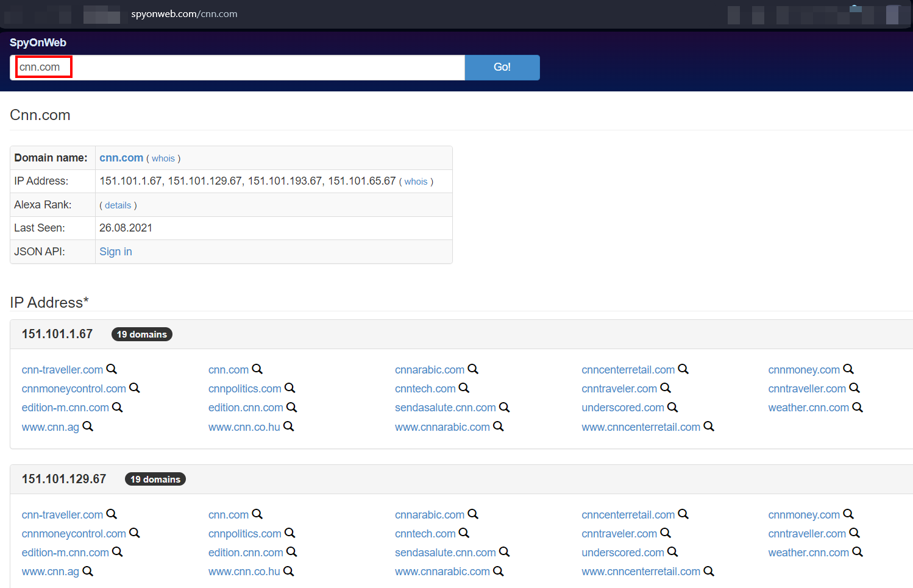The image size is (913, 588).
Task: Click magnifier beside underscored.com under 151.101.1.67
Action: pos(672,407)
